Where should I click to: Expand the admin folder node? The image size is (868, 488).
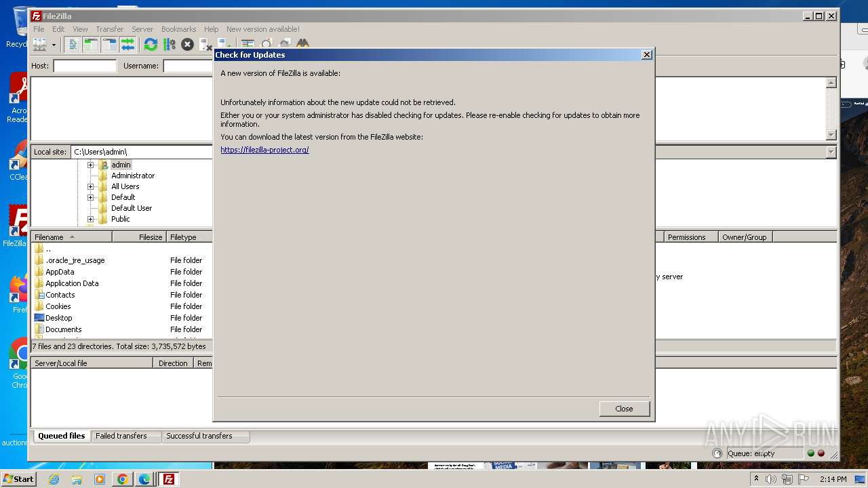tap(90, 165)
